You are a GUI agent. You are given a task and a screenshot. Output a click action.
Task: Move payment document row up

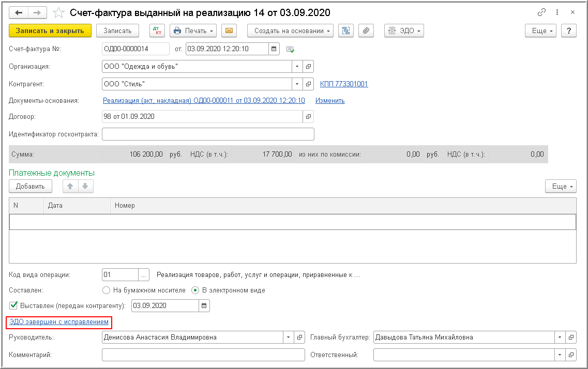point(70,186)
